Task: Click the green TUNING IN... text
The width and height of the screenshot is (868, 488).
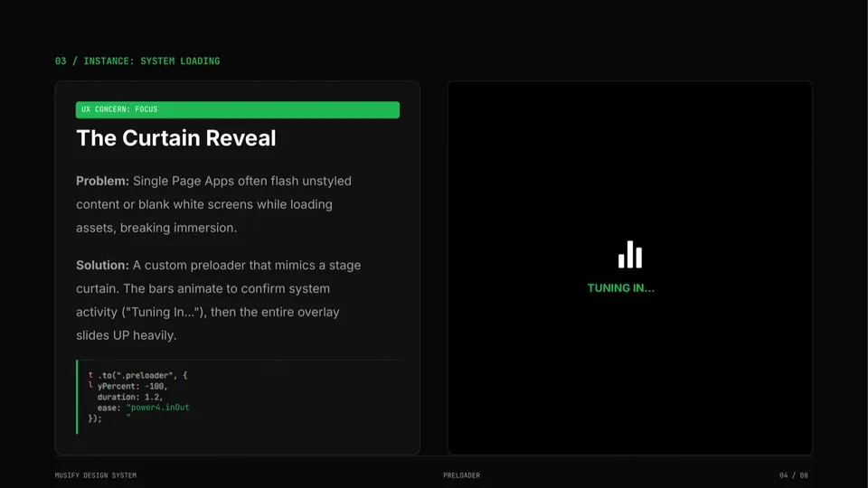Action: 620,287
